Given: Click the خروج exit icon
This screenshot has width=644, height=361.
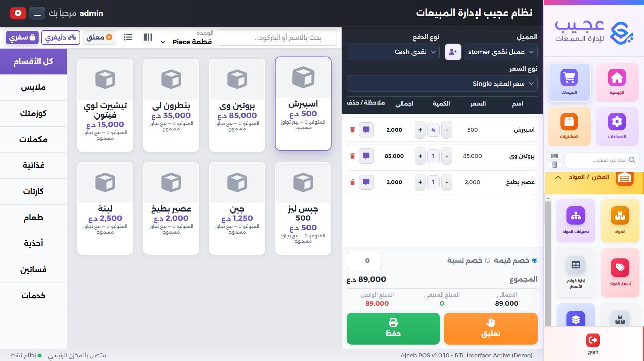Looking at the screenshot, I should 593,344.
